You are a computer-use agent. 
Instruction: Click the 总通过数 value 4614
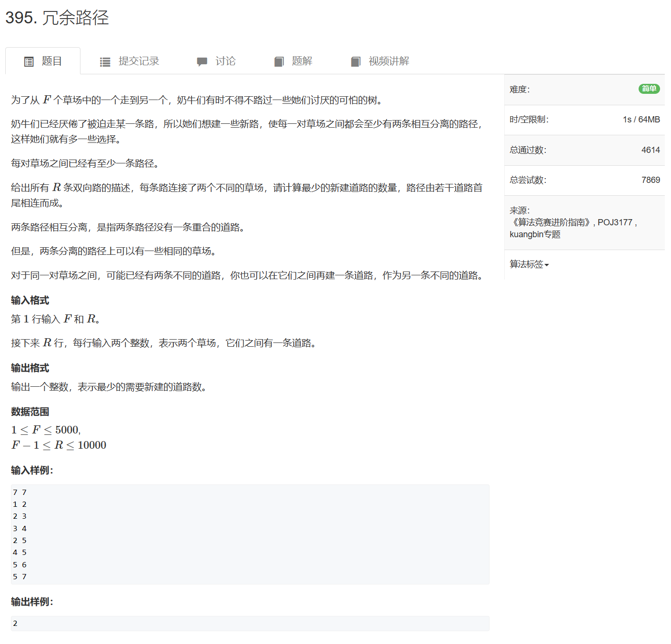pyautogui.click(x=651, y=150)
